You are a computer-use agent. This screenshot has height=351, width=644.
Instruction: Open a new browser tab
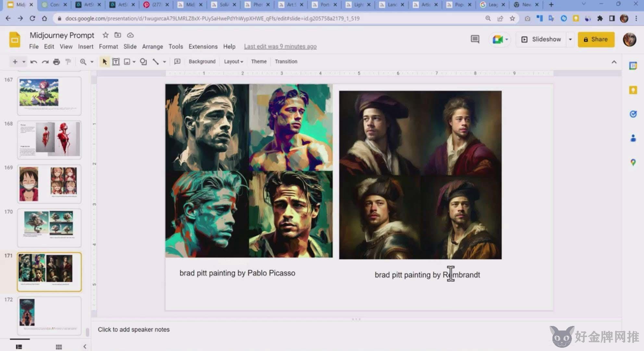(x=551, y=5)
